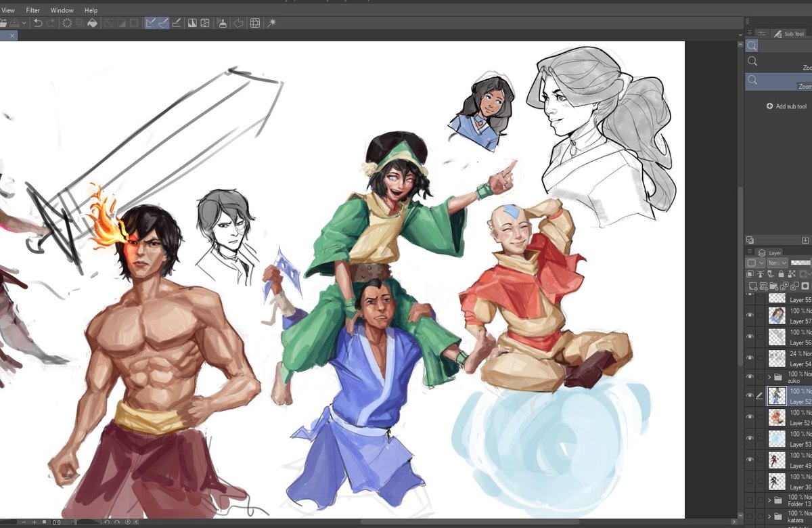Expand the katara layer folder
The image size is (812, 528).
(x=769, y=516)
